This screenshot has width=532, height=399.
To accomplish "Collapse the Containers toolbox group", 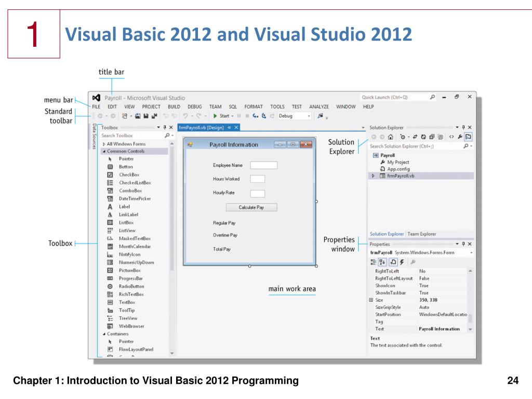I will pos(104,334).
